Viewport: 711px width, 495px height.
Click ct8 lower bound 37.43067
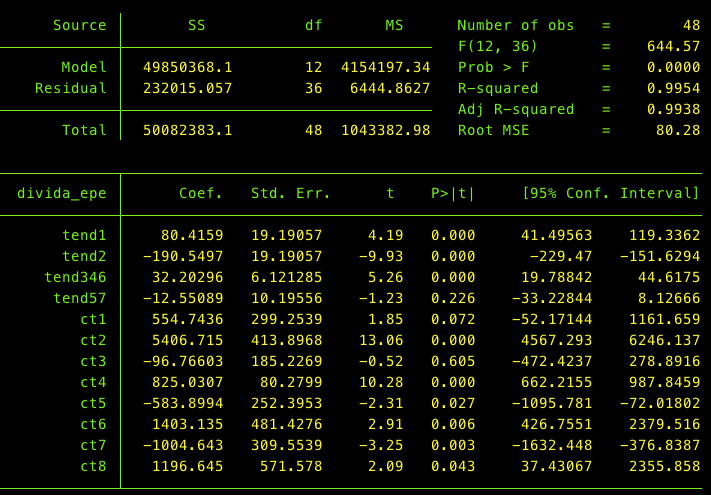pyautogui.click(x=556, y=466)
